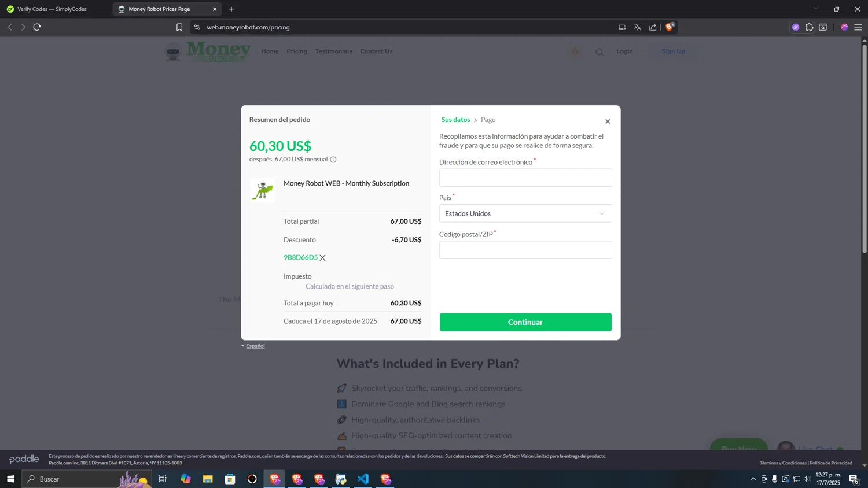Close the Money Robot Prices Page tab
868x488 pixels.
point(215,9)
